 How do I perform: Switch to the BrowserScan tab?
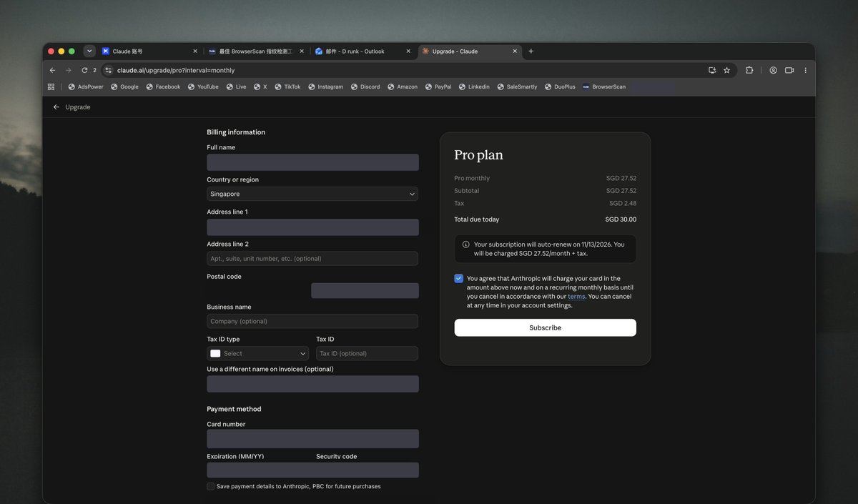256,51
